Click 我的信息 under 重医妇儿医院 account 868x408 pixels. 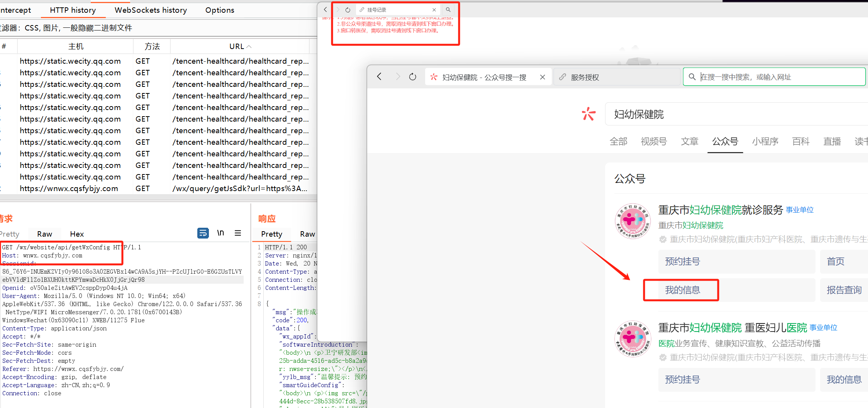click(x=844, y=379)
